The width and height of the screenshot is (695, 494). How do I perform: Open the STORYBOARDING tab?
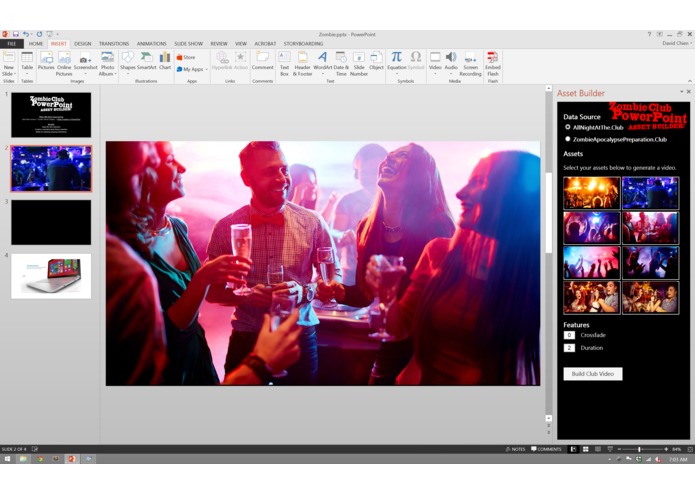(x=303, y=44)
